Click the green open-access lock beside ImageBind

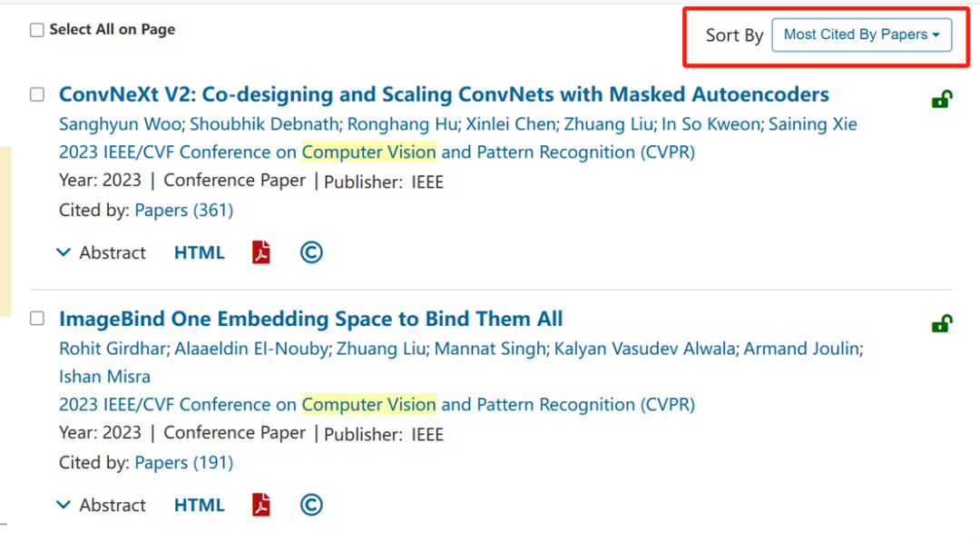(942, 323)
